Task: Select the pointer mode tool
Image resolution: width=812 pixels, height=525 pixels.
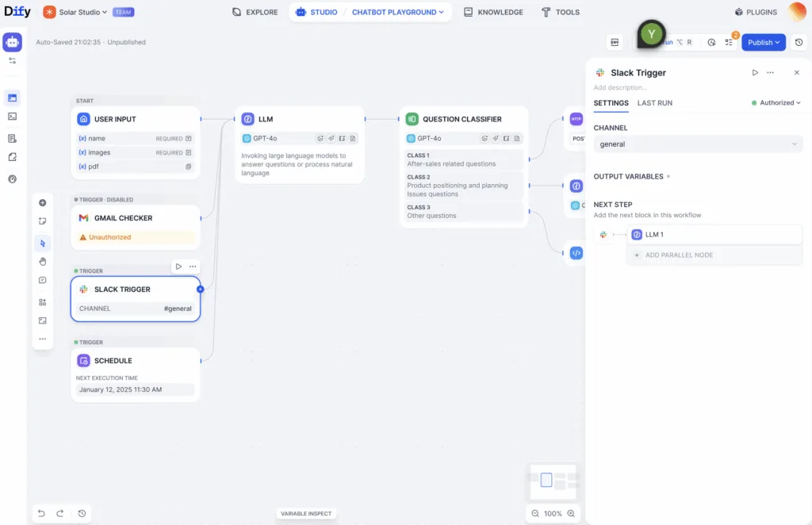Action: [43, 243]
